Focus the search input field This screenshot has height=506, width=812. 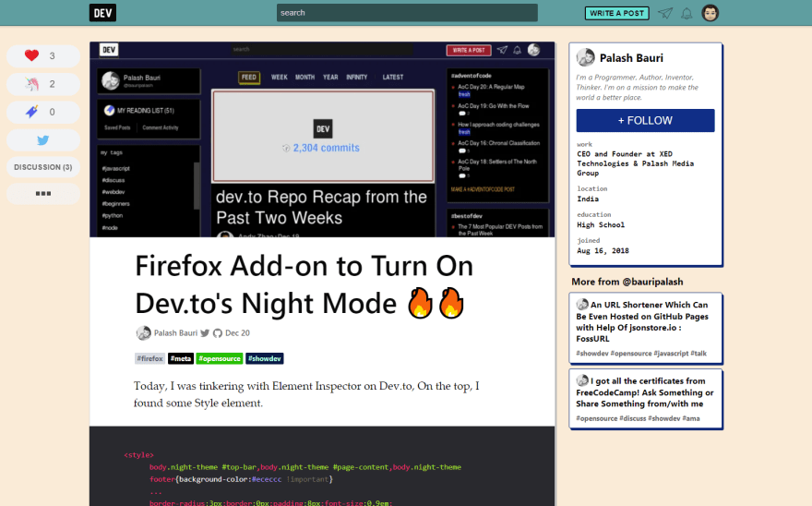coord(407,13)
